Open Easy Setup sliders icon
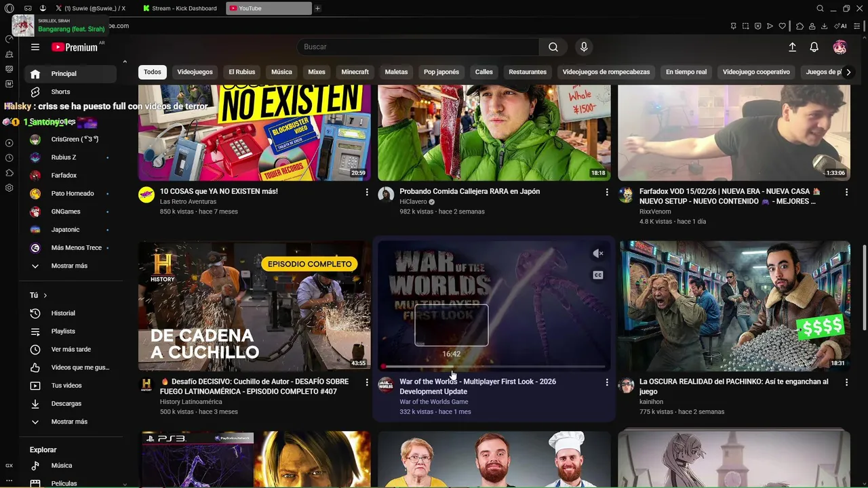868x488 pixels. tap(858, 26)
